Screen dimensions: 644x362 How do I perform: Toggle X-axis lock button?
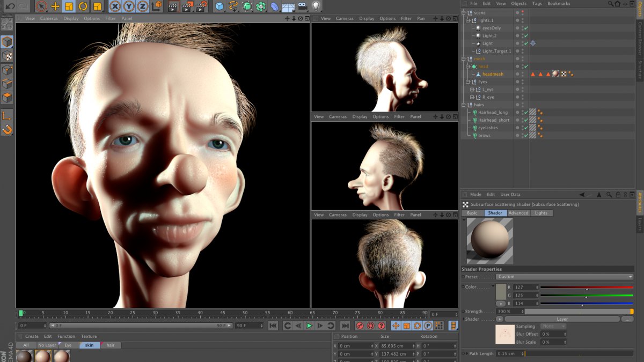[x=115, y=6]
